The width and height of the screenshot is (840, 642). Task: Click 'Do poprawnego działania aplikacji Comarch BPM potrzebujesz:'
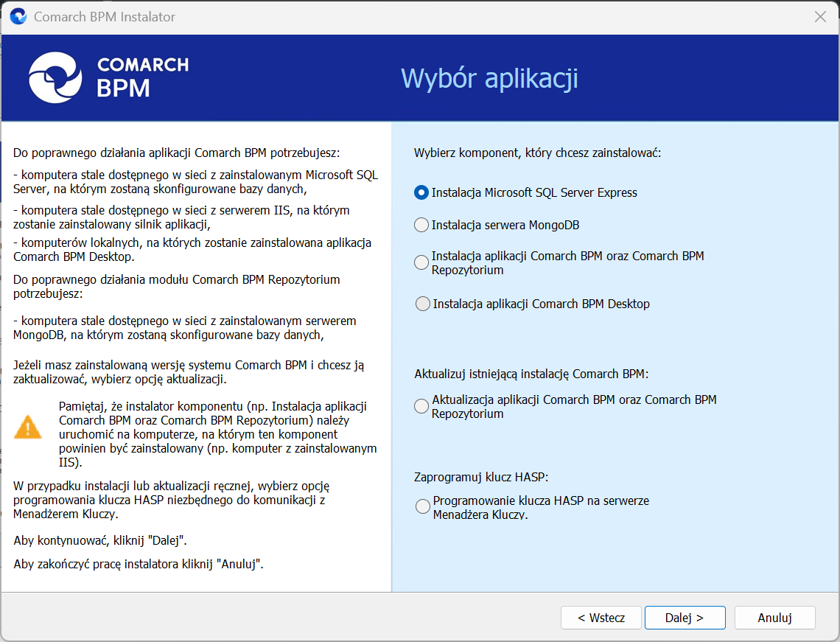coord(176,153)
